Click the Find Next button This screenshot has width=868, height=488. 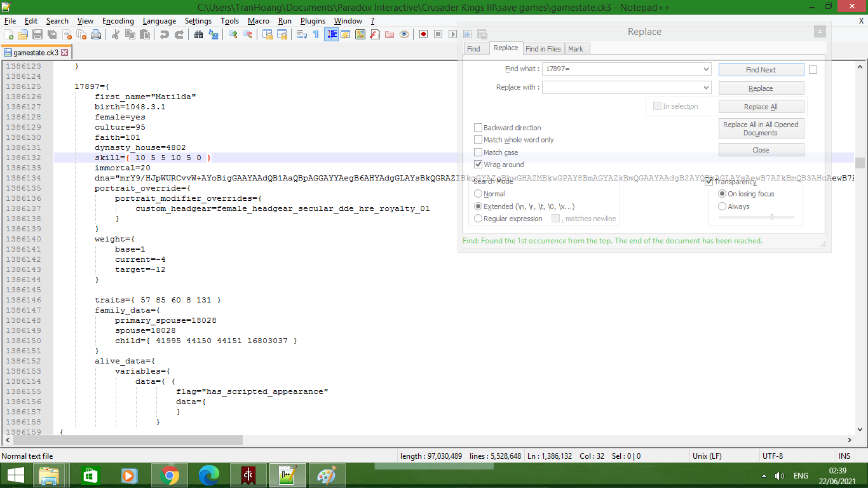pos(761,70)
